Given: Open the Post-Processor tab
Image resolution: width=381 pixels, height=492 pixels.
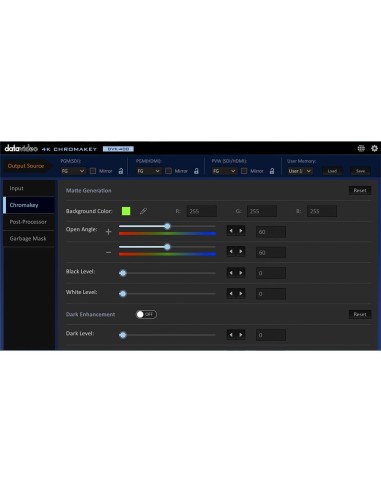Looking at the screenshot, I should coord(29,222).
